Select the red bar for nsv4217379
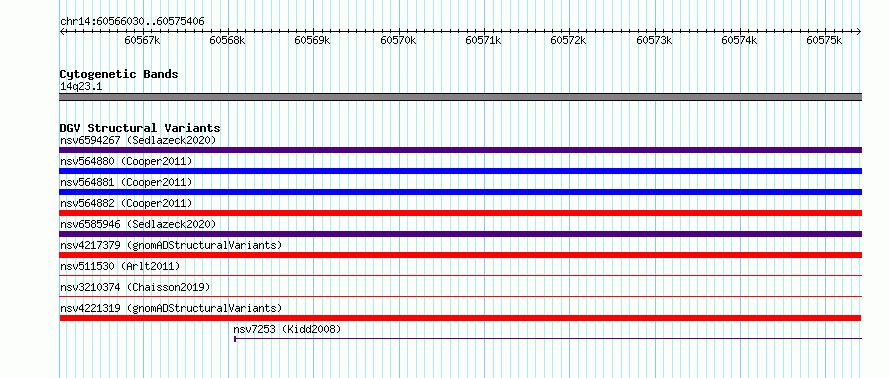Viewport: 890px width, 378px height. point(460,255)
